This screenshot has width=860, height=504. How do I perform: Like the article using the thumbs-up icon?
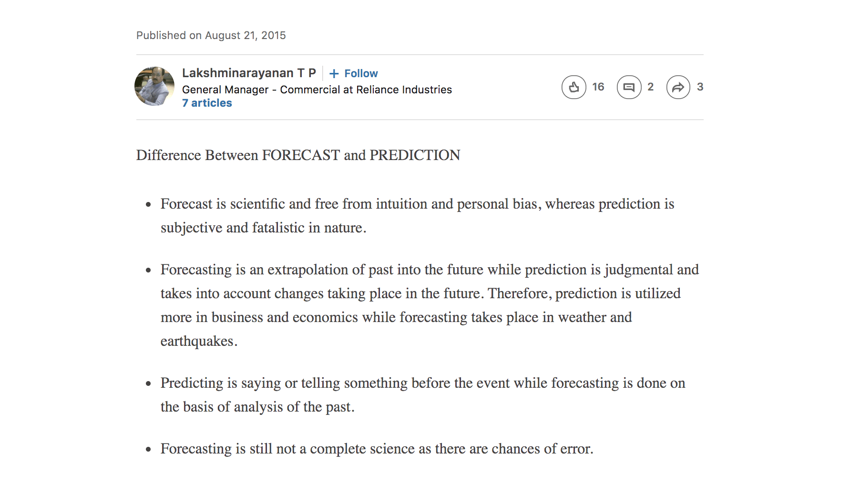click(x=574, y=87)
